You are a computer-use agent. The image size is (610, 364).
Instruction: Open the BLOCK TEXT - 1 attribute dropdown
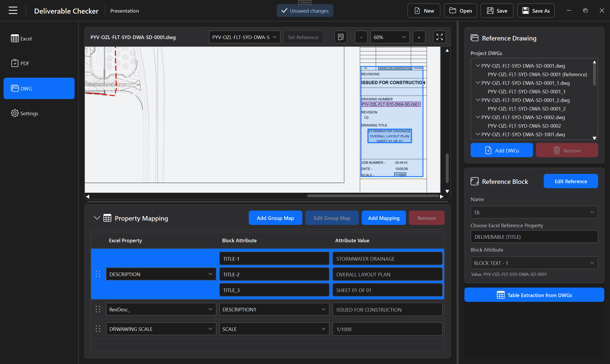click(534, 263)
